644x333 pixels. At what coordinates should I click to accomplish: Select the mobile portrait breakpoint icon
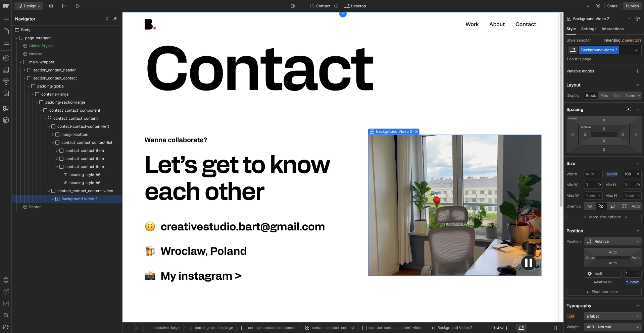pos(555,328)
